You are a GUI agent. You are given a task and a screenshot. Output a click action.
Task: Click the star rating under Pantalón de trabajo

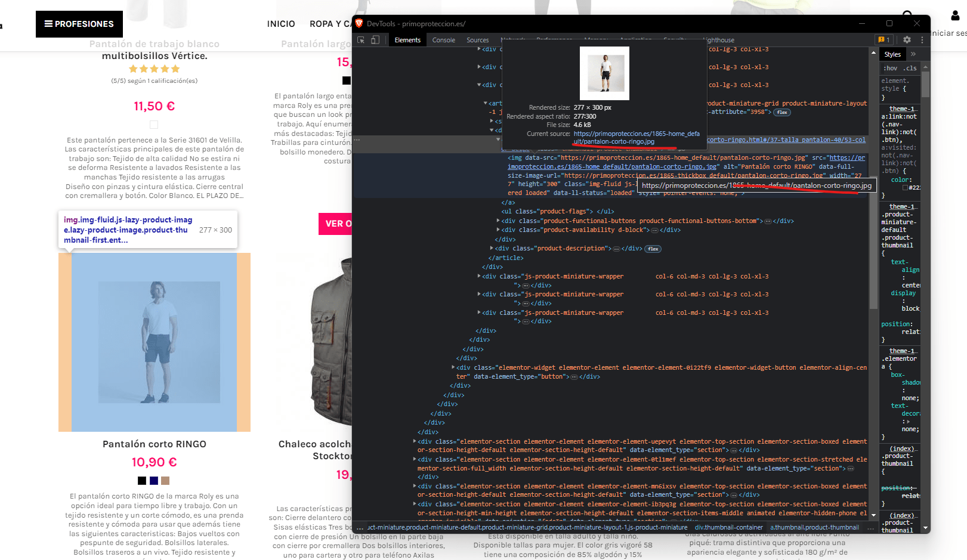(154, 69)
